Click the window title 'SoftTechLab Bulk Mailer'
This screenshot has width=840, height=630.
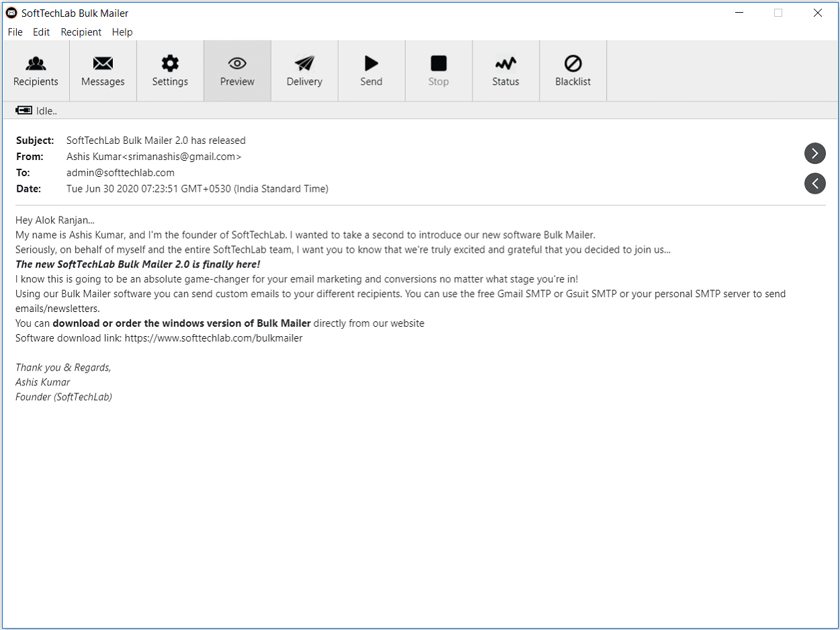pos(75,13)
